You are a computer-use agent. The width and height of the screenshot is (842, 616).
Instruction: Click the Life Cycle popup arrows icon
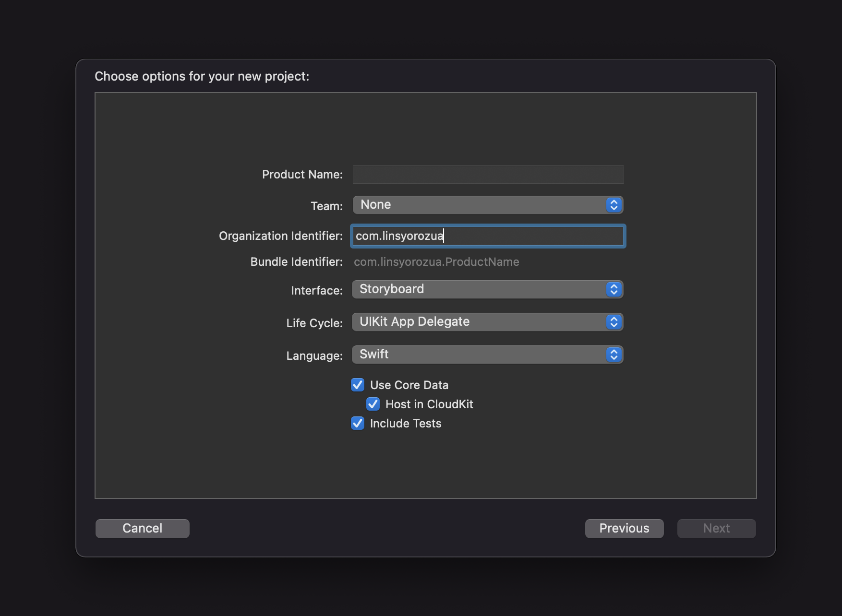(614, 322)
